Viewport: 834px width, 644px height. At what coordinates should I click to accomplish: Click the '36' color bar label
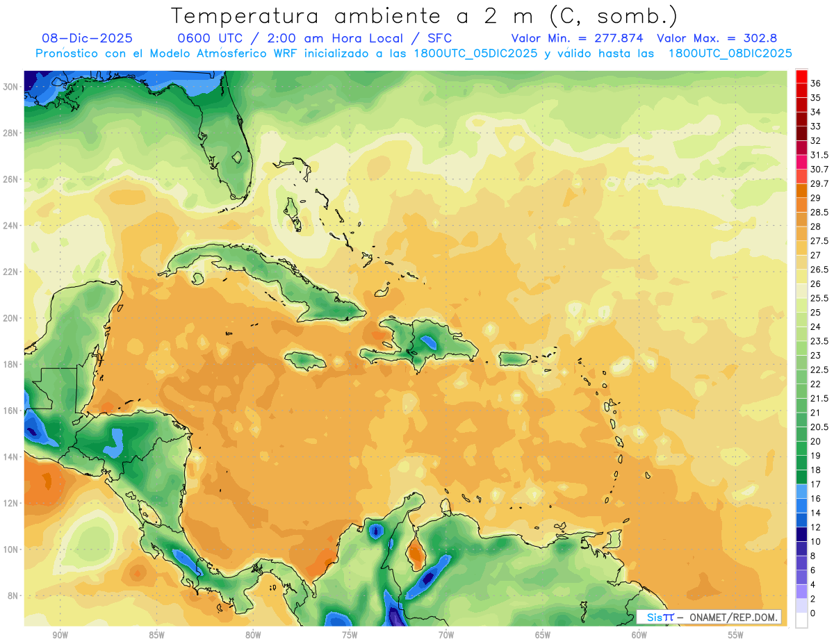tap(816, 83)
